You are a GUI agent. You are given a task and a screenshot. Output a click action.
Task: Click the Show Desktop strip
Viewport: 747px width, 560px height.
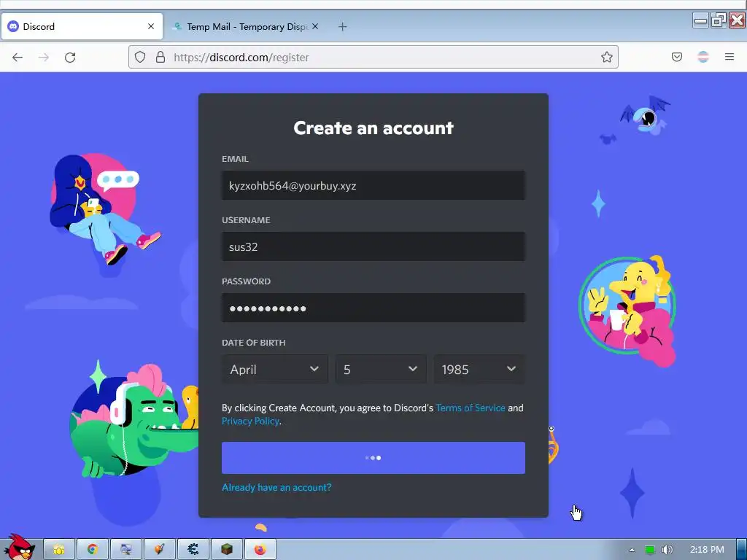(x=741, y=550)
